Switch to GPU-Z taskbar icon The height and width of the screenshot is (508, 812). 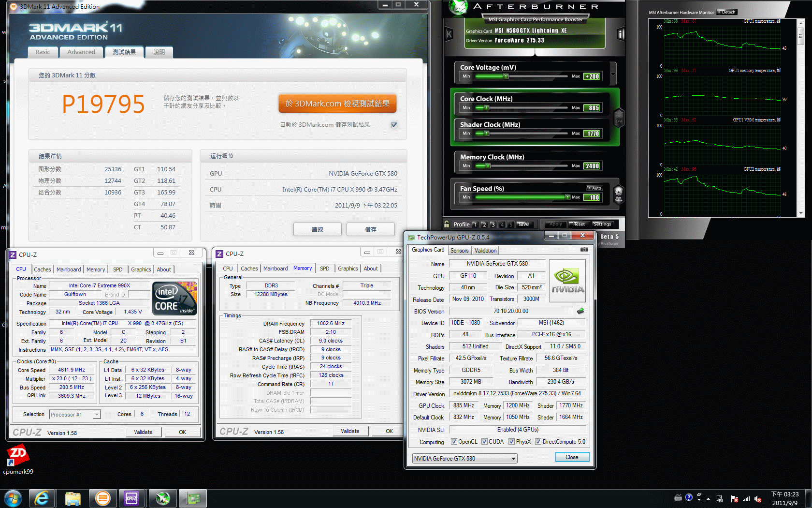(192, 498)
